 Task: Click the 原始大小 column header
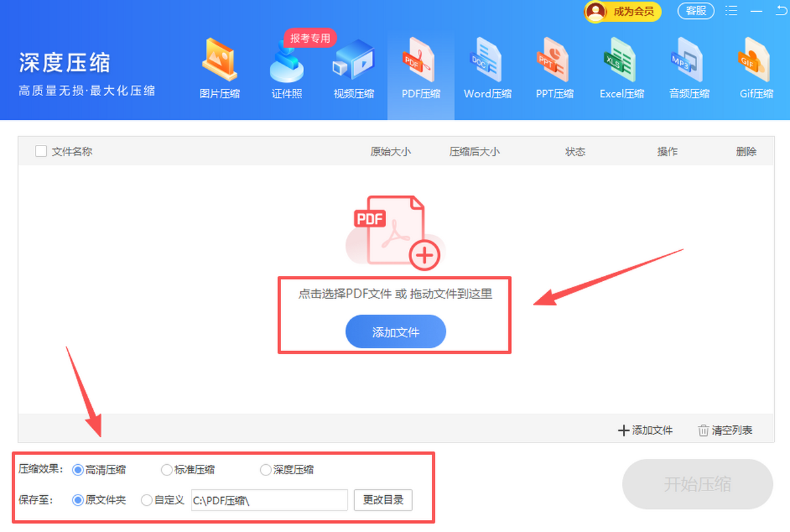click(390, 151)
